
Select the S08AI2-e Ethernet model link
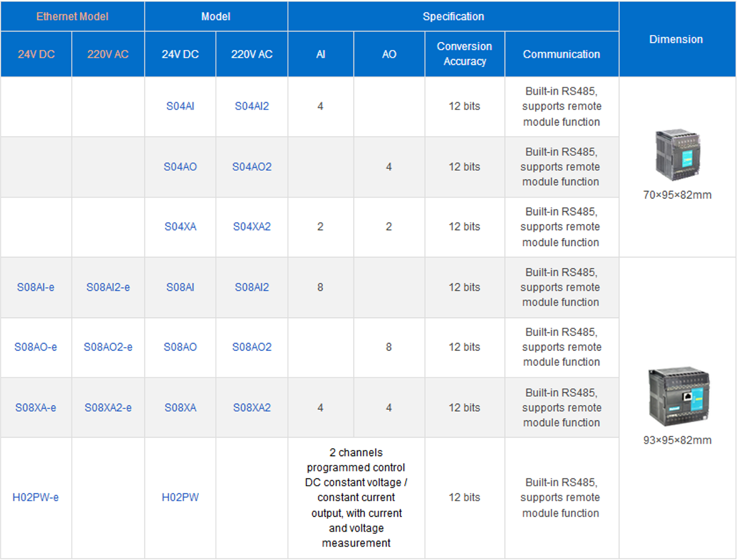coord(108,287)
